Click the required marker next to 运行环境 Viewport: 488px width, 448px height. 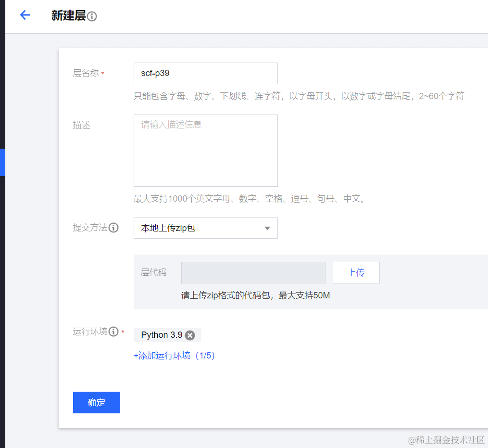click(x=122, y=332)
